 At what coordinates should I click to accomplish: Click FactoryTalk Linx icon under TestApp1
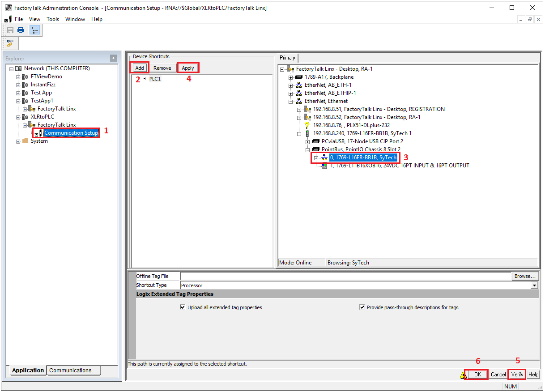(32, 109)
